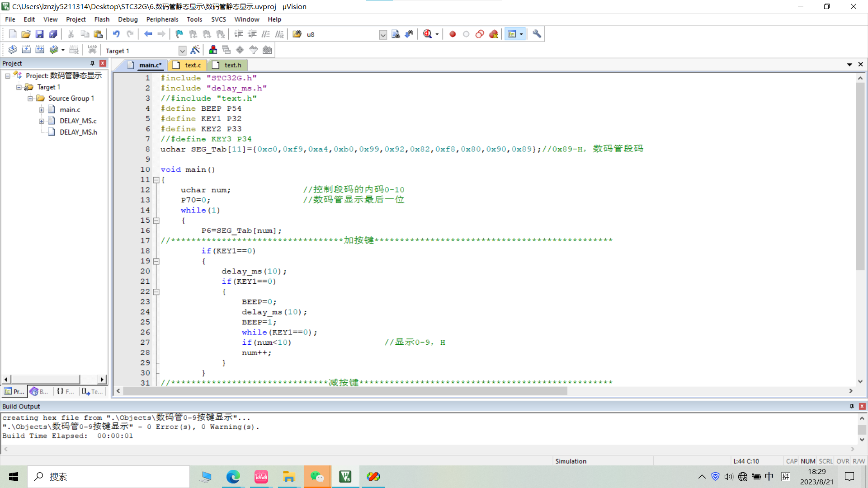Open WeChat from taskbar
Viewport: 868px width, 488px height.
317,477
